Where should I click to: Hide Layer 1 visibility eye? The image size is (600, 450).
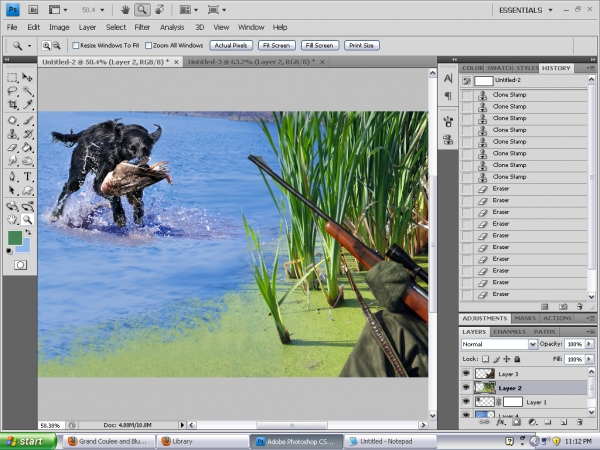point(466,401)
